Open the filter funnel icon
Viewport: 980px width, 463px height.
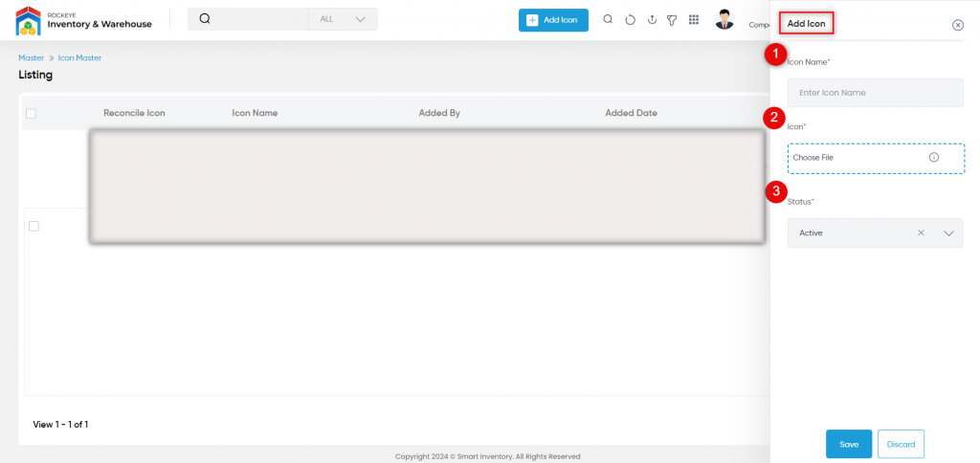click(x=672, y=20)
